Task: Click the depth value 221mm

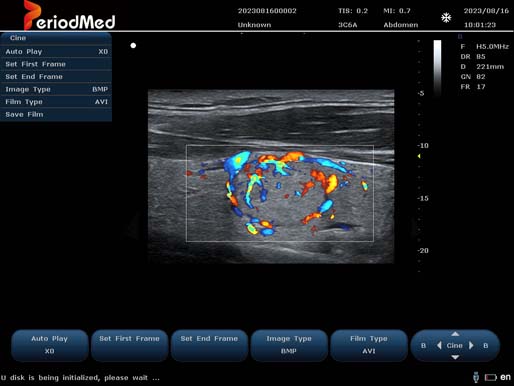Action: [490, 67]
